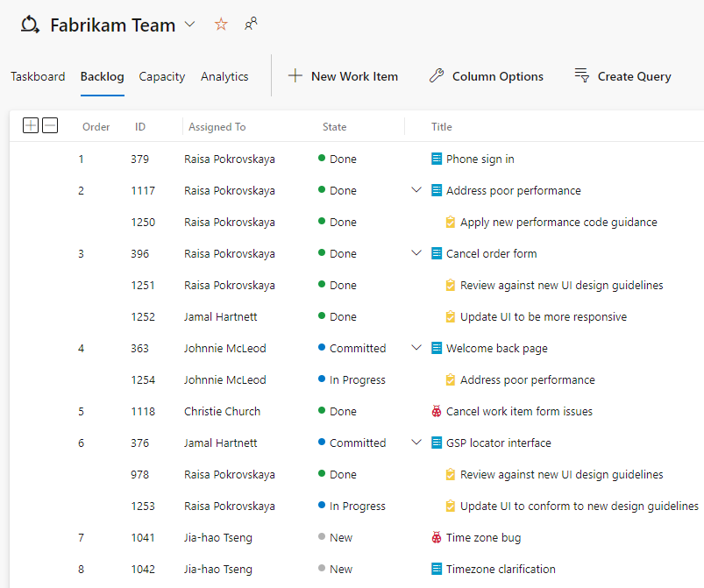Open Apply new performance code guidance task
The height and width of the screenshot is (588, 704).
[558, 223]
